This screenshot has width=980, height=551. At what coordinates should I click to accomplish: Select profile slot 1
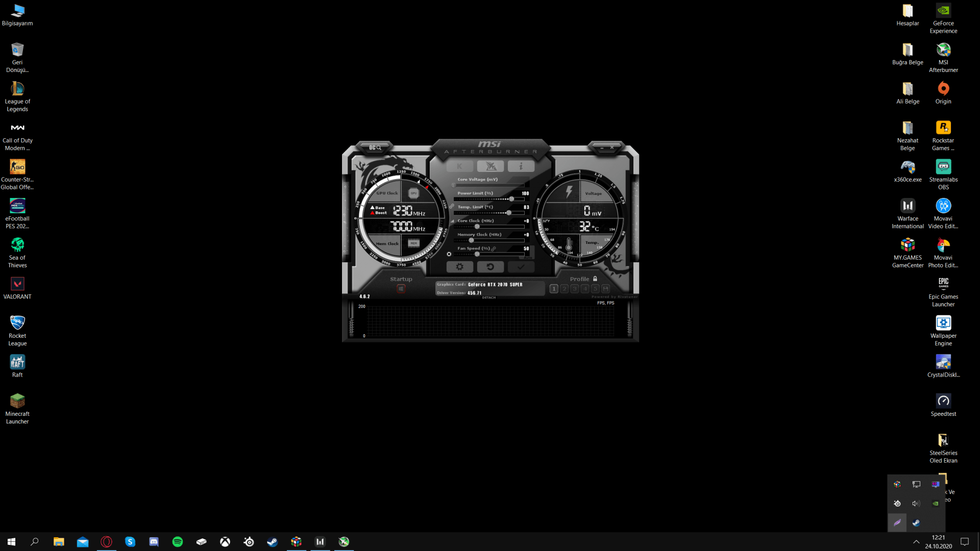[554, 289]
